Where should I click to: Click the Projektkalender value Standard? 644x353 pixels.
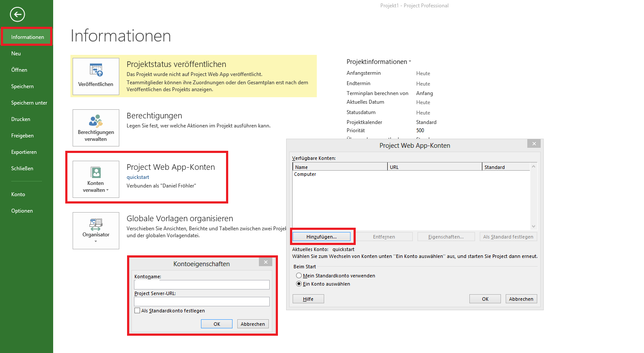(x=426, y=122)
